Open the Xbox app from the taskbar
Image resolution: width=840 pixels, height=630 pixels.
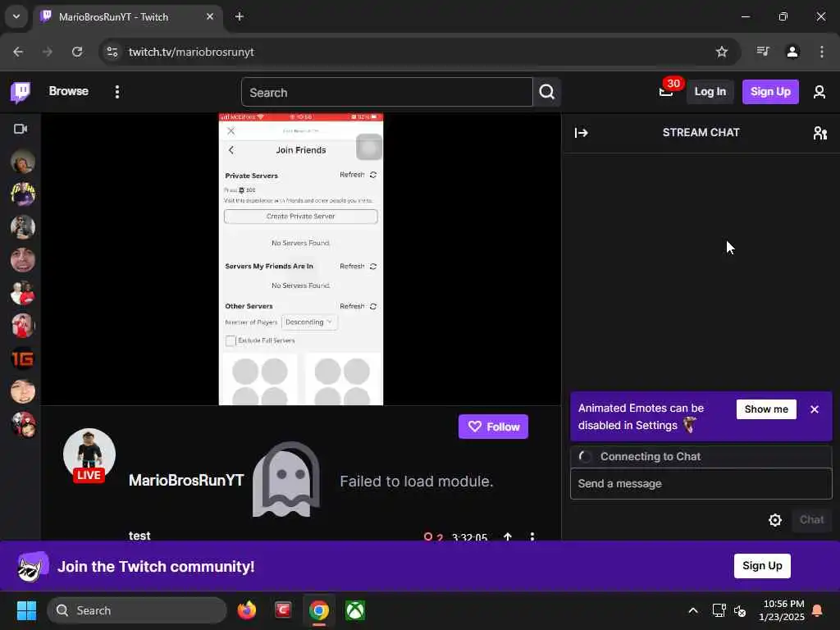pyautogui.click(x=355, y=610)
